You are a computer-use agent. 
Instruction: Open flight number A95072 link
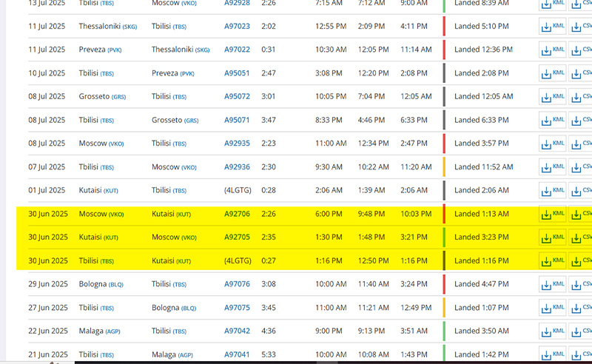pos(237,97)
